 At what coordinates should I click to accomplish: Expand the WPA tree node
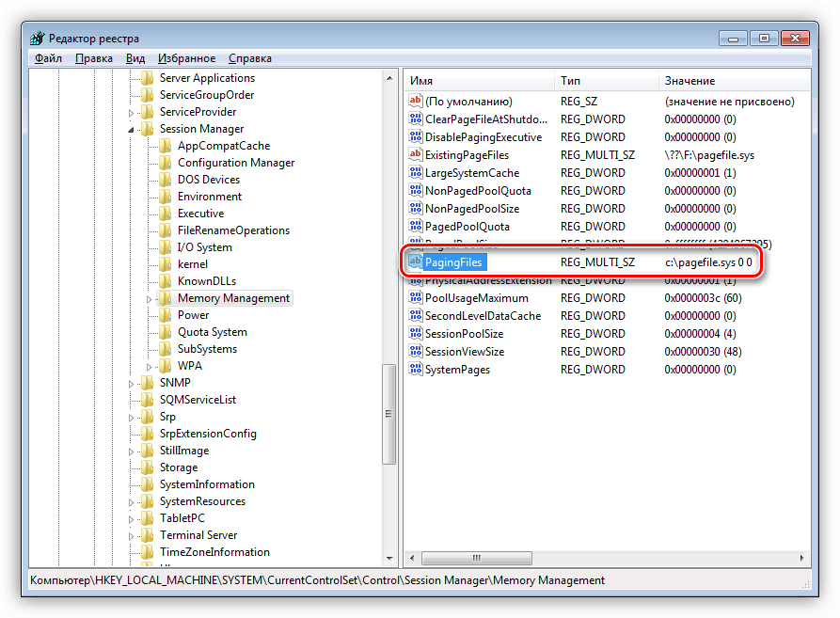(x=150, y=367)
